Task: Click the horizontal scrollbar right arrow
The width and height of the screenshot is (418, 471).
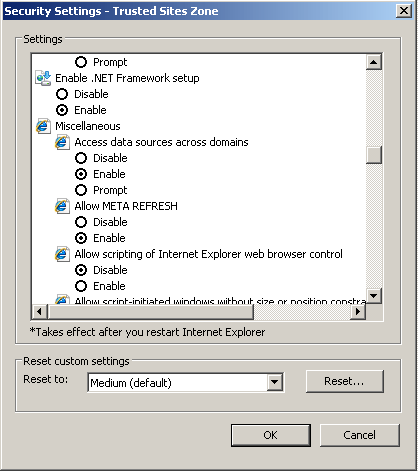Action: (358, 312)
